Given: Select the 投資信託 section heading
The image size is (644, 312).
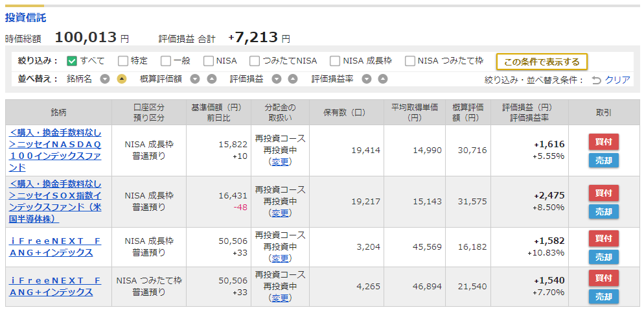Looking at the screenshot, I should (x=25, y=18).
